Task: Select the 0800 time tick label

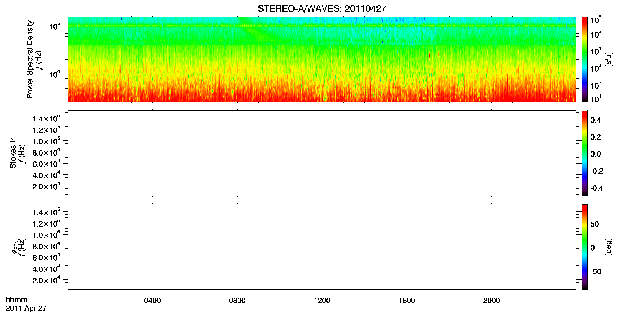Action: [x=237, y=301]
